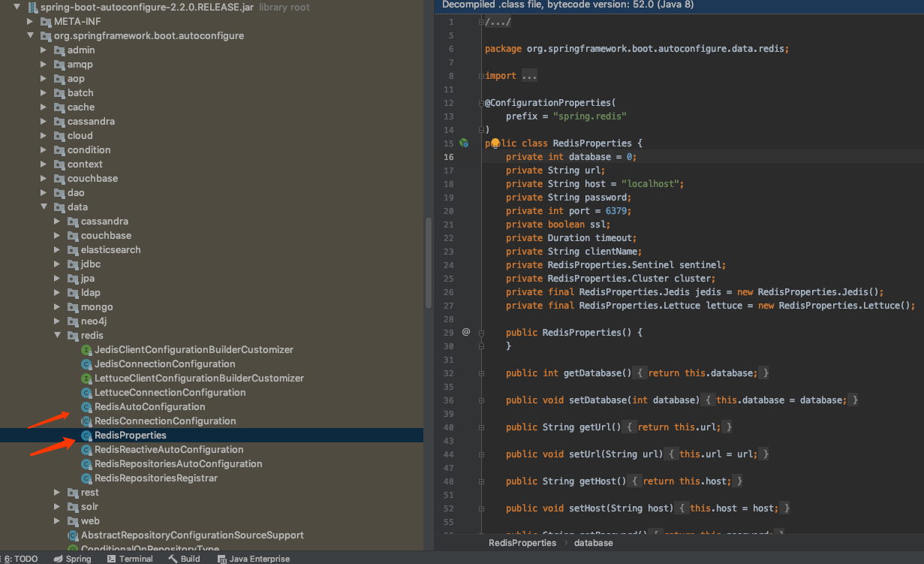Screen dimensions: 924x564
Task: Collapse the spring-boot-autoconfigure jar root node
Action: (17, 7)
